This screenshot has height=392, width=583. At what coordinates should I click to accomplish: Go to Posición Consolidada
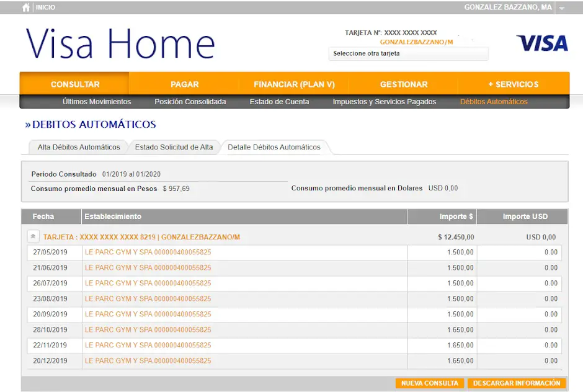190,102
